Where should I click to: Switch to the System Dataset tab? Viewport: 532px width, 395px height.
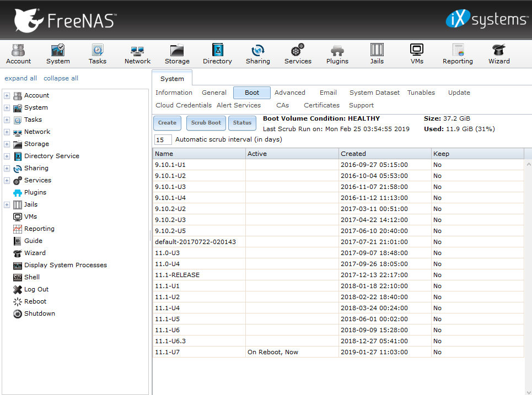tap(374, 93)
